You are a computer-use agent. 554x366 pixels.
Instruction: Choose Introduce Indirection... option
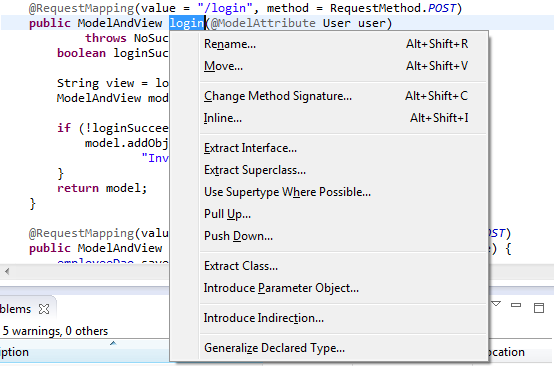[x=343, y=318]
